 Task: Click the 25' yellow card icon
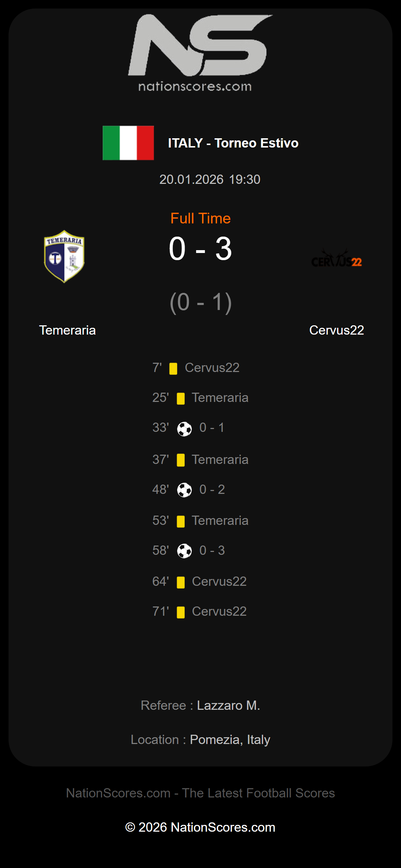(x=181, y=398)
